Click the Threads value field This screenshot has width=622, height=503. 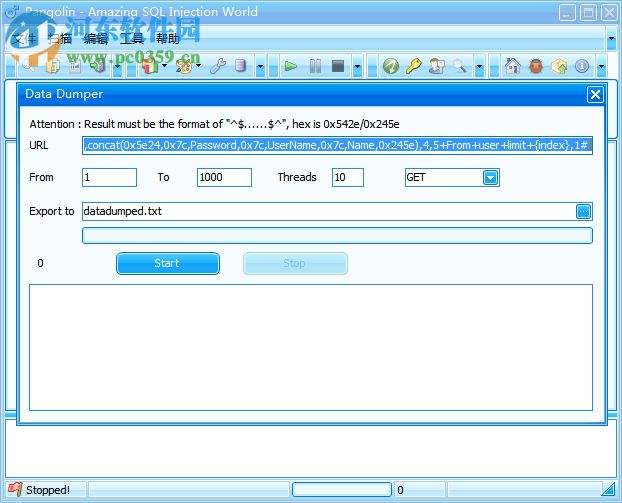click(348, 177)
